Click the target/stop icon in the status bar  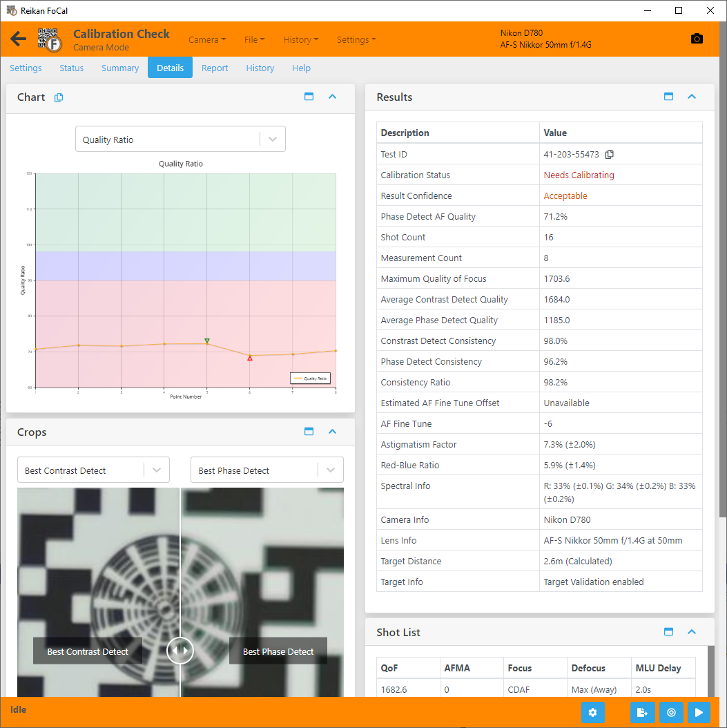(671, 712)
